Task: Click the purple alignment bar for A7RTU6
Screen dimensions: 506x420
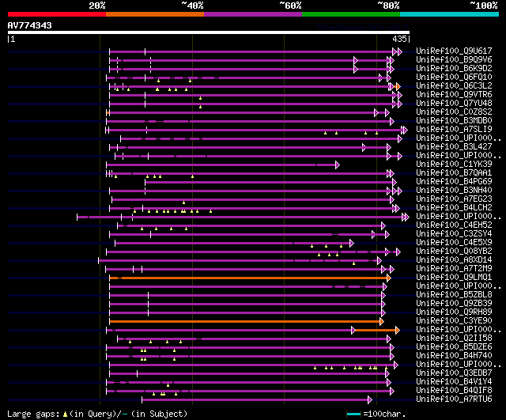Action: tap(257, 400)
